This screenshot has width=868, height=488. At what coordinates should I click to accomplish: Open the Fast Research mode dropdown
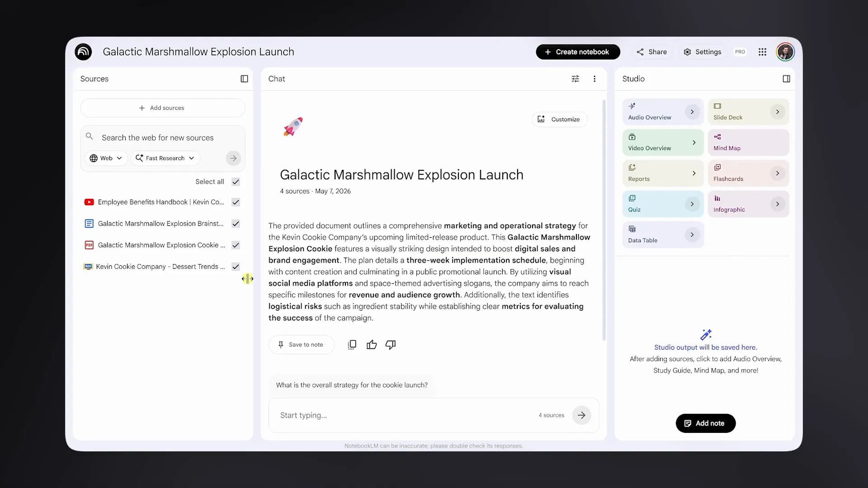[165, 158]
